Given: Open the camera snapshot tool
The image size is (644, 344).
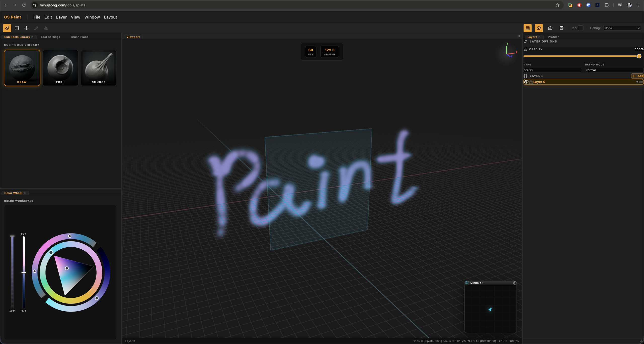Looking at the screenshot, I should (x=550, y=28).
